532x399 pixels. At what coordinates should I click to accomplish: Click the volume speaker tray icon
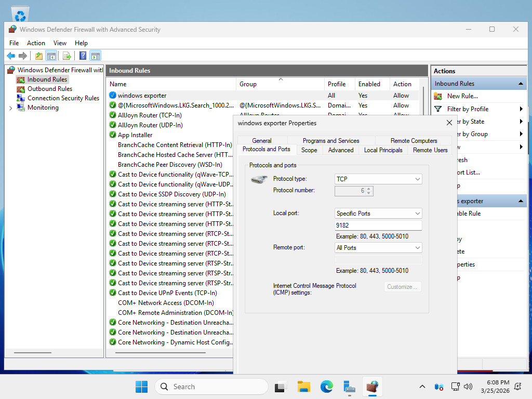(468, 387)
